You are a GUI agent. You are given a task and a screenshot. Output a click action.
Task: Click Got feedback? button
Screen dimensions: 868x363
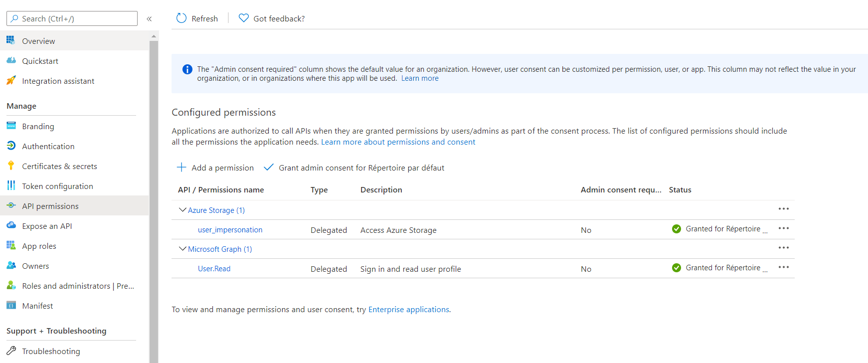tap(272, 18)
